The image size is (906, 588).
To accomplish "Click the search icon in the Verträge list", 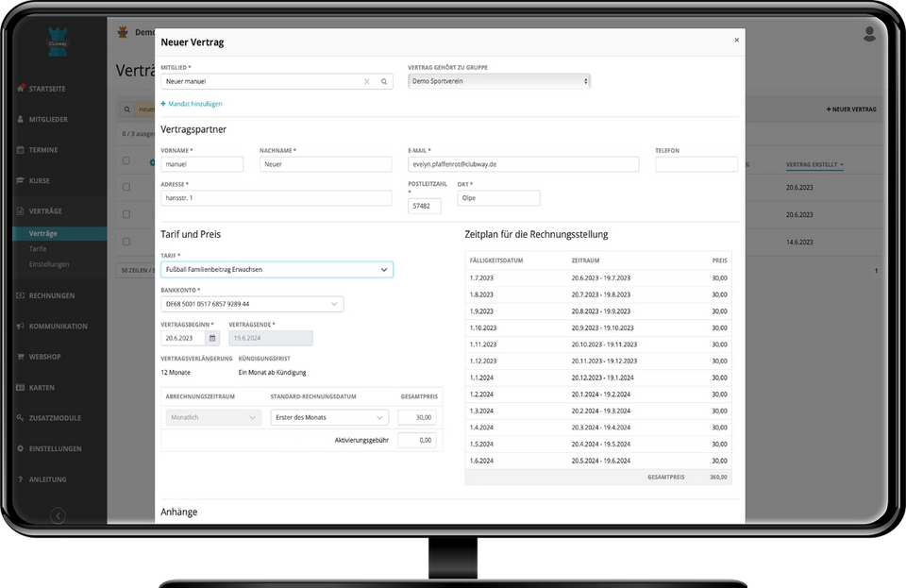I will (127, 109).
